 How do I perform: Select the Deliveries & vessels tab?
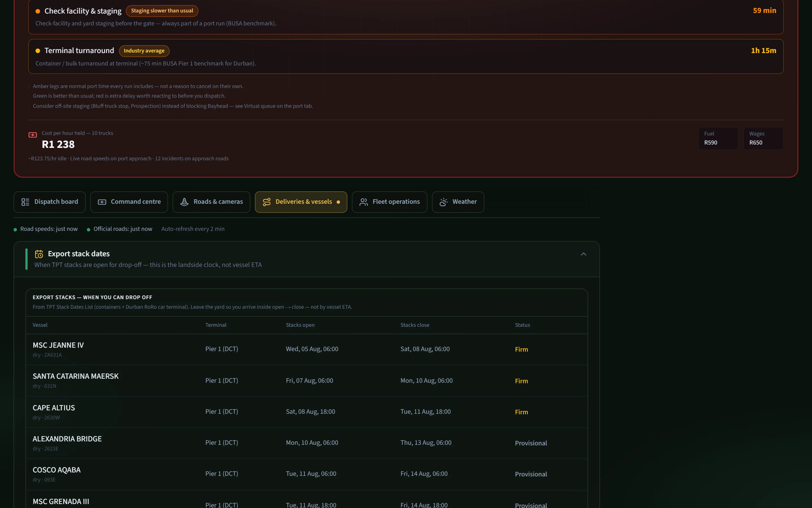(x=301, y=202)
